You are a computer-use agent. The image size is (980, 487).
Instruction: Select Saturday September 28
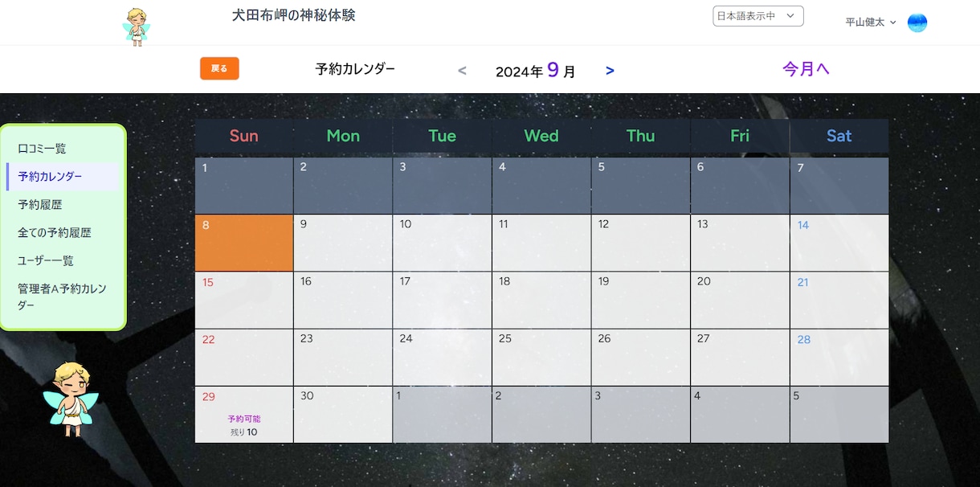tap(839, 358)
